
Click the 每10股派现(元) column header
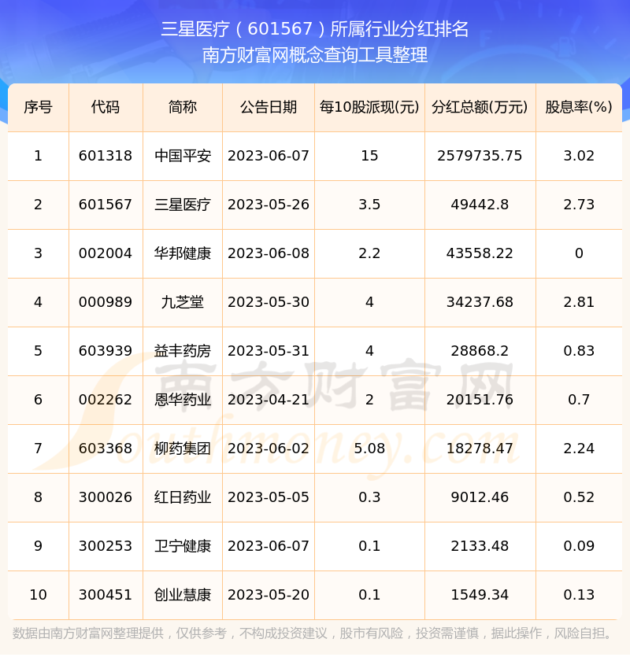[x=369, y=107]
